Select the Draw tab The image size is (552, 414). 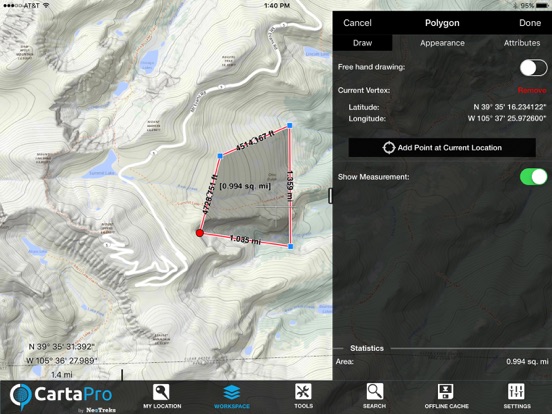362,43
